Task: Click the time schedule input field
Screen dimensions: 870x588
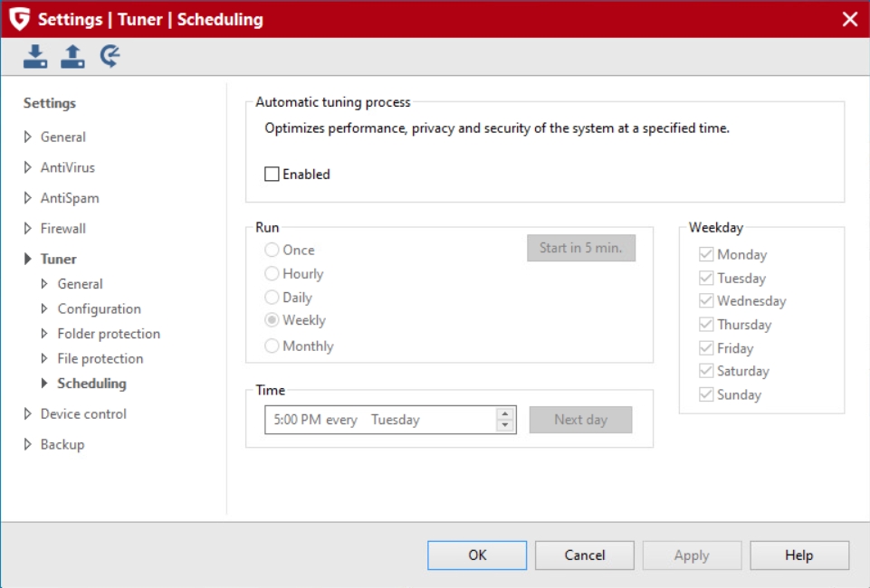Action: [x=380, y=420]
